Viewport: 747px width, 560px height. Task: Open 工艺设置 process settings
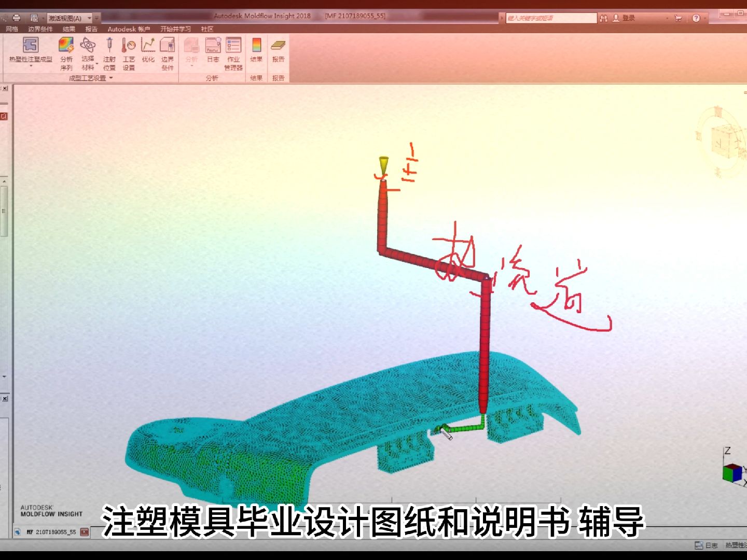click(129, 54)
